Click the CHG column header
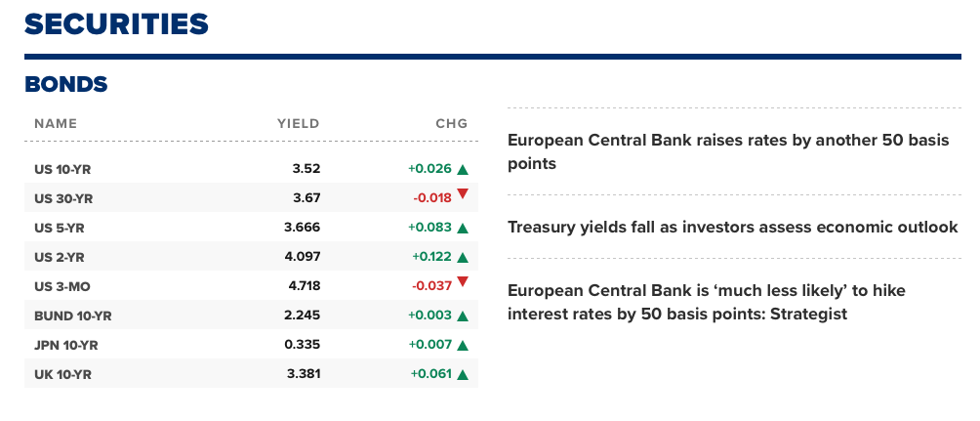The image size is (980, 421). (451, 124)
